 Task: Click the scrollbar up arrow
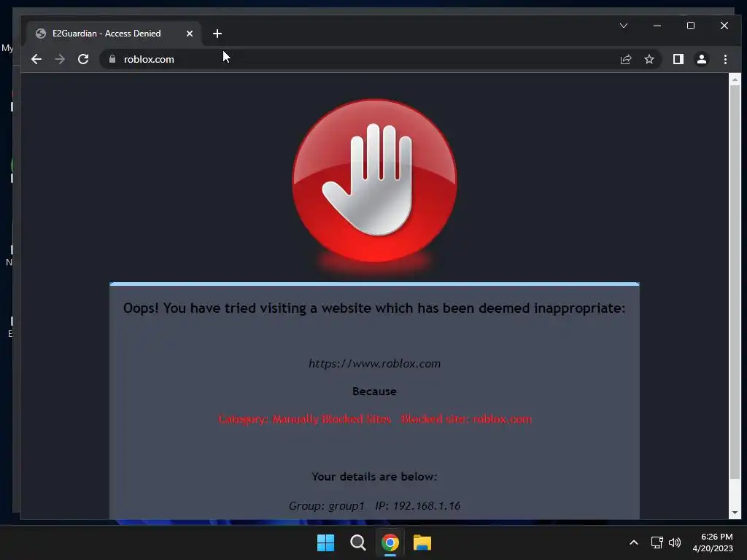[x=735, y=79]
